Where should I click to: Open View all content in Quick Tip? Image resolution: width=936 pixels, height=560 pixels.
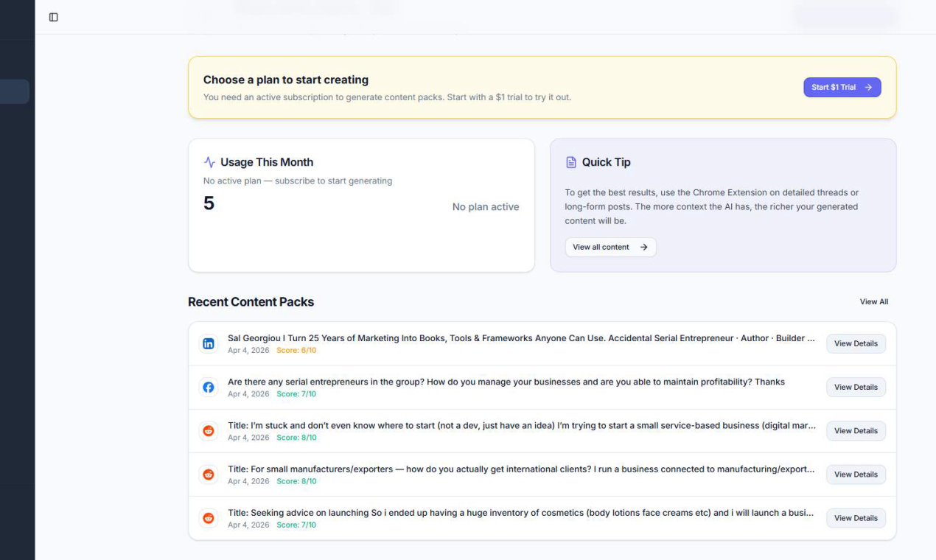pyautogui.click(x=610, y=247)
